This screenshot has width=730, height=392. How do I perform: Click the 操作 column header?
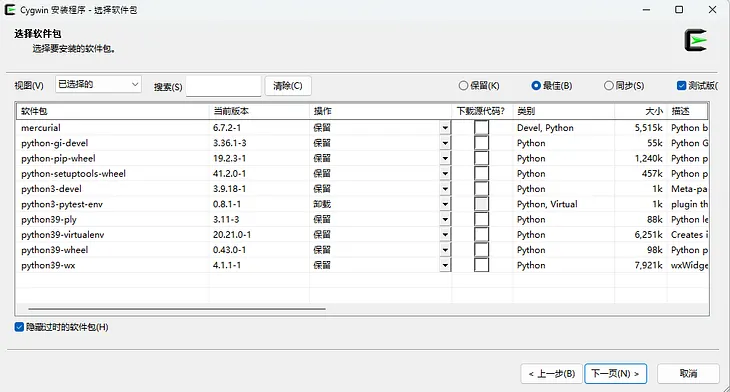click(x=380, y=111)
